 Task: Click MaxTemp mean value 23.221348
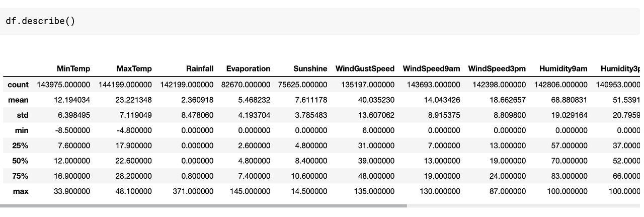(134, 100)
